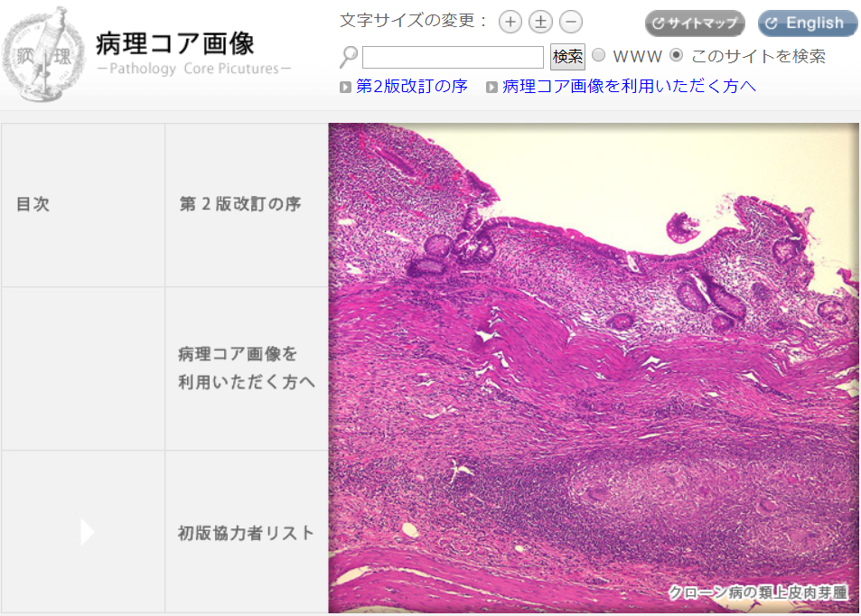This screenshot has height=616, width=861.
Task: Click the magnifying glass search icon
Action: pyautogui.click(x=346, y=55)
